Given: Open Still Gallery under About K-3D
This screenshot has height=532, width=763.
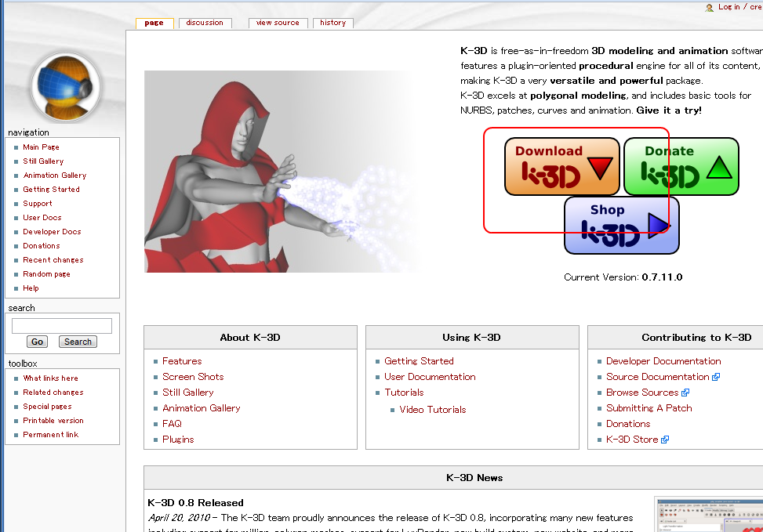Looking at the screenshot, I should [188, 393].
